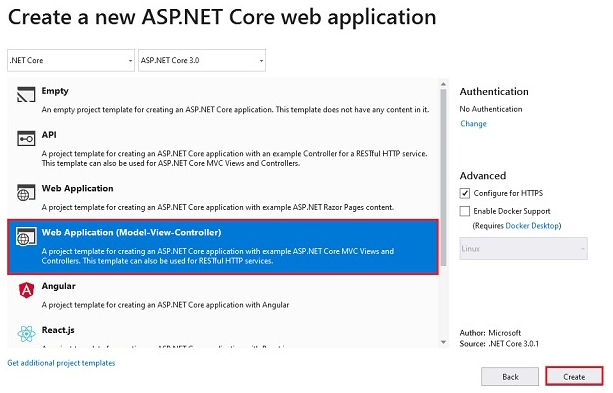Image resolution: width=613 pixels, height=393 pixels.
Task: Click the Back button
Action: (x=510, y=377)
